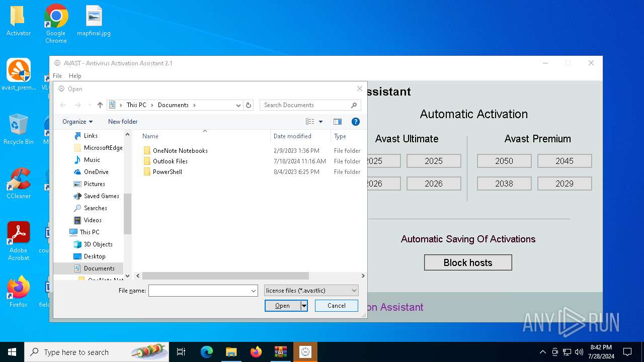Click the Search Documents field
644x362 pixels.
pyautogui.click(x=310, y=105)
